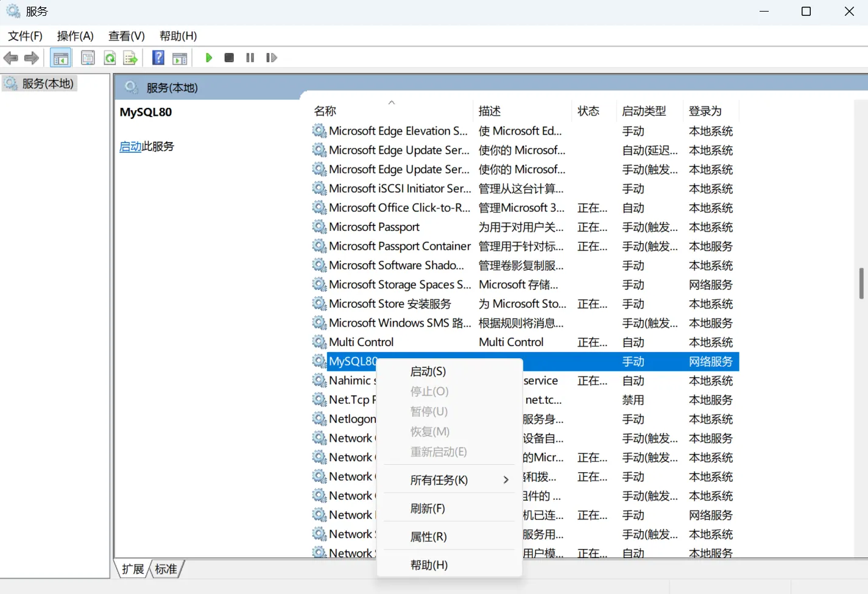The image size is (868, 594).
Task: Open the 查看(V) menu
Action: tap(126, 36)
